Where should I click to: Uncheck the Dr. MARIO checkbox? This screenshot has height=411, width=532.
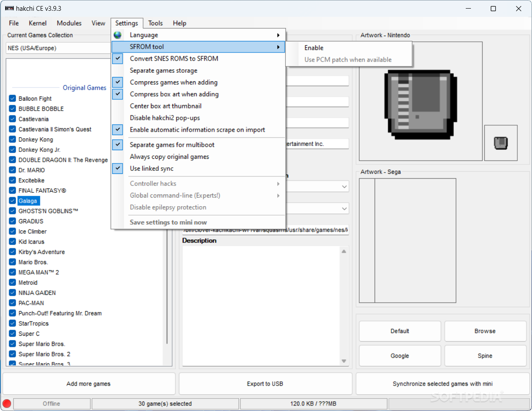pos(12,170)
